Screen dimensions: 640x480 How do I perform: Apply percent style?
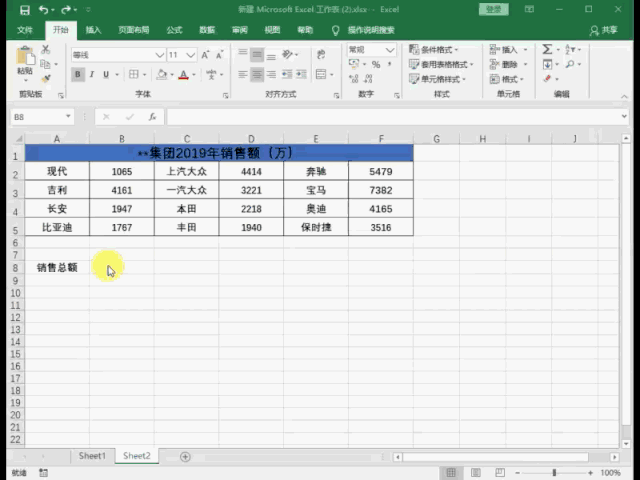point(376,64)
